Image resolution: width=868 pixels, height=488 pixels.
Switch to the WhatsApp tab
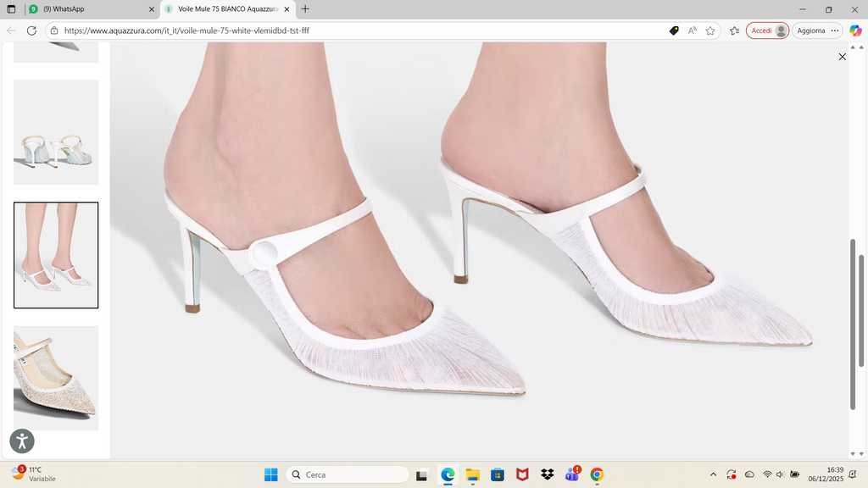point(85,8)
